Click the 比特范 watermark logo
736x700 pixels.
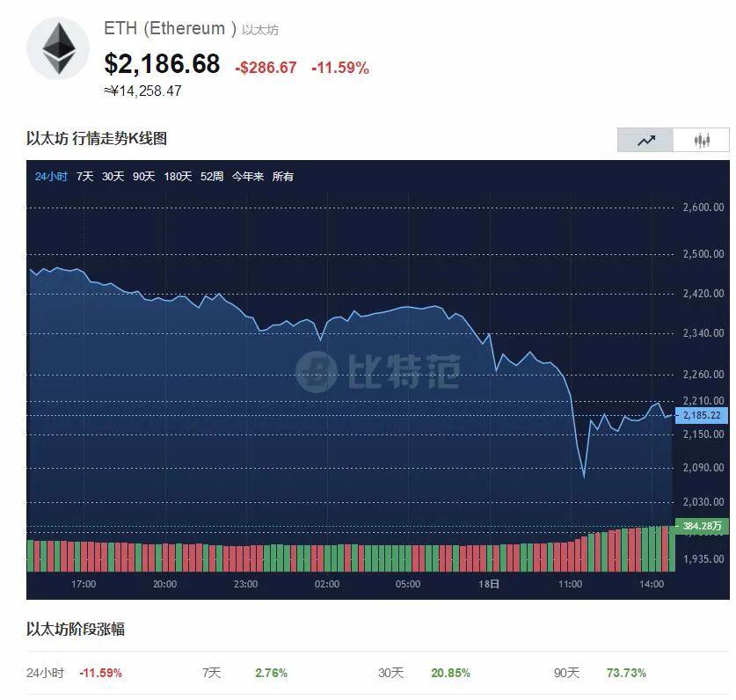click(378, 373)
